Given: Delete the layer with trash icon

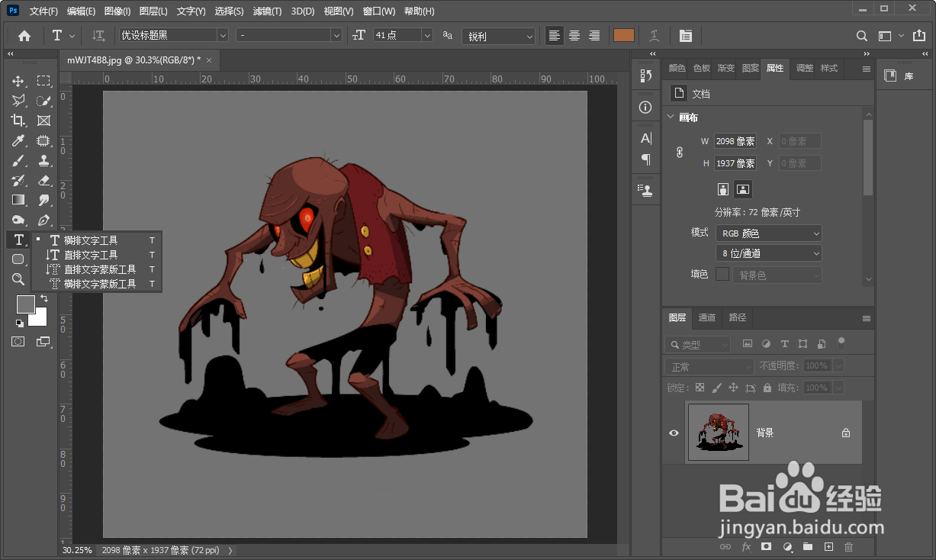Looking at the screenshot, I should pos(849,547).
